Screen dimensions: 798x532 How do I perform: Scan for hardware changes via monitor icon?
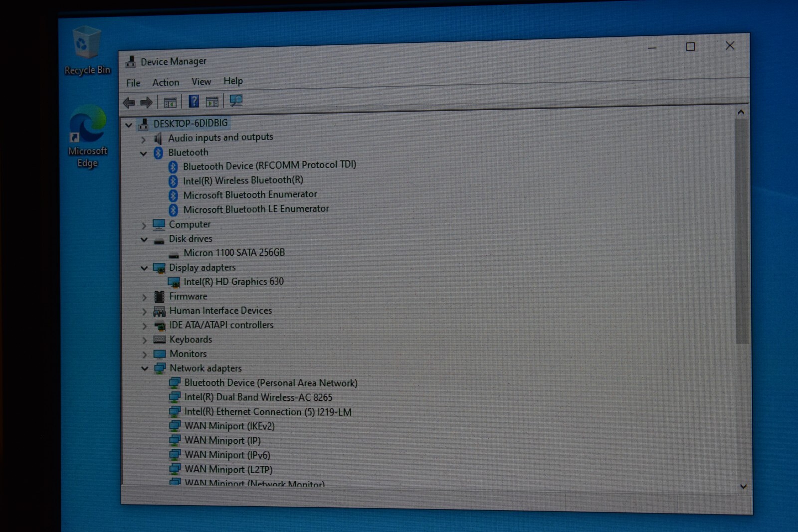click(236, 101)
